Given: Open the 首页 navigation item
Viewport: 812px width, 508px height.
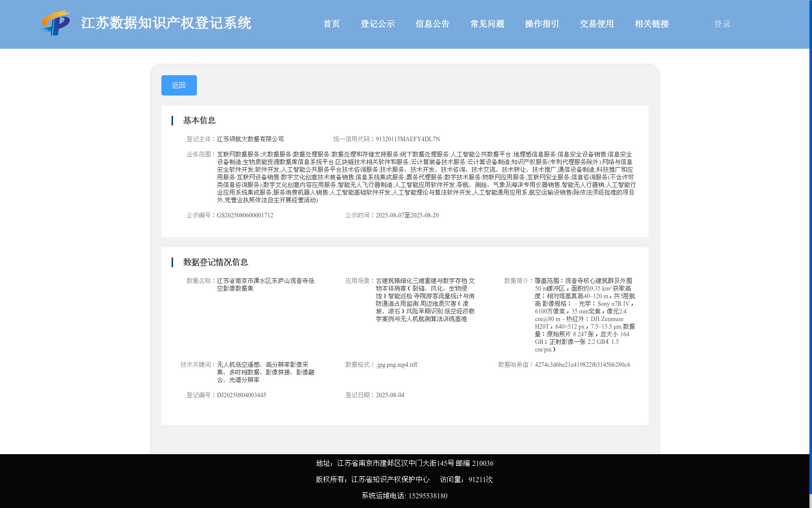Looking at the screenshot, I should [331, 23].
